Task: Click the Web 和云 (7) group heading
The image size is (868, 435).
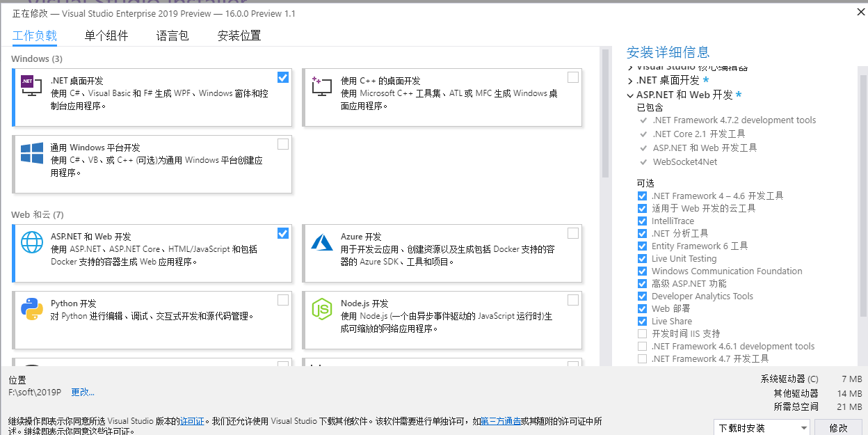Action: click(38, 215)
